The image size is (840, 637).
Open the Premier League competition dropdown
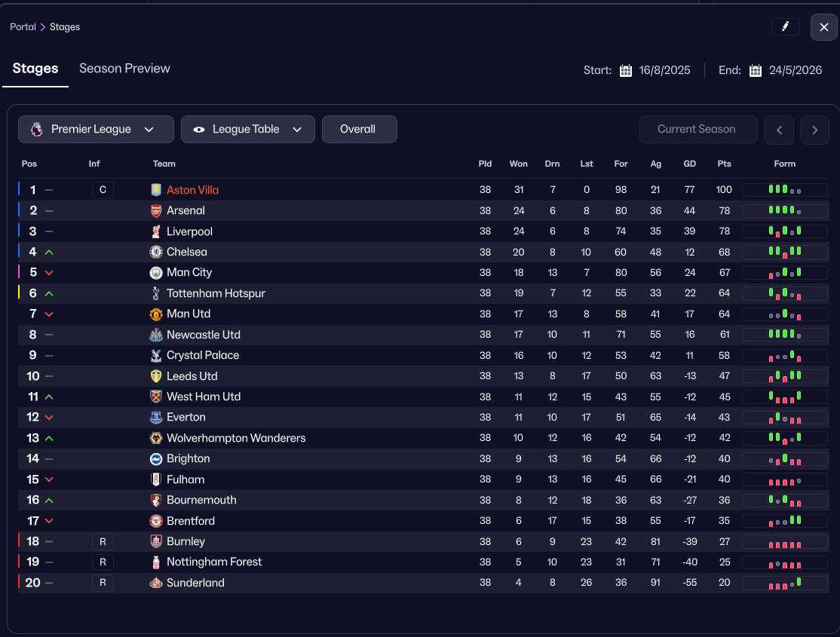click(96, 130)
